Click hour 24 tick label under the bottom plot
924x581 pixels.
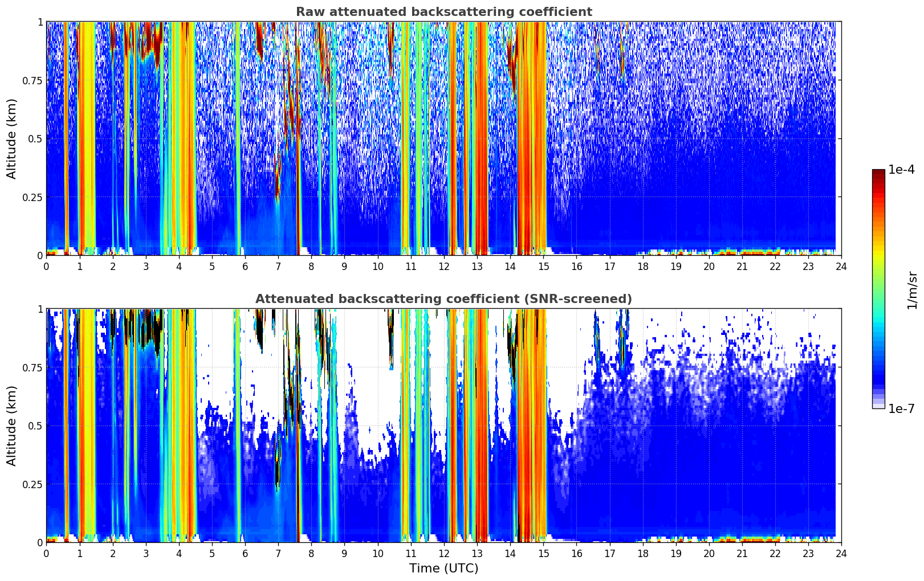point(841,554)
